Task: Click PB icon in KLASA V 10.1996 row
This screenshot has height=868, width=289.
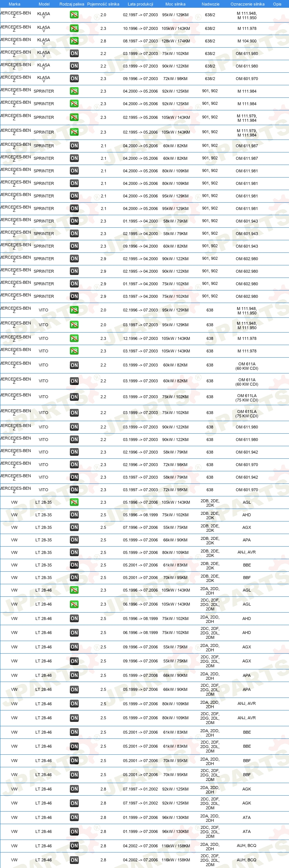Action: pos(74,28)
